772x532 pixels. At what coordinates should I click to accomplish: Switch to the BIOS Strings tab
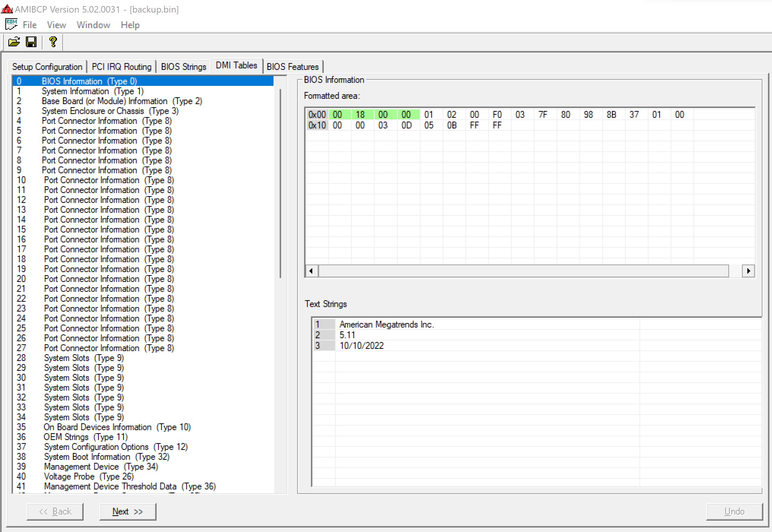184,67
